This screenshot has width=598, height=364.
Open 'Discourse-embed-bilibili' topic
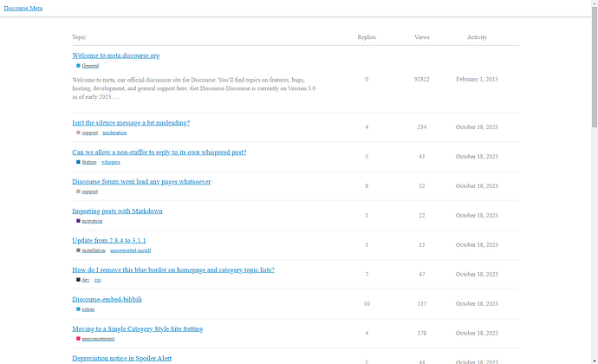click(107, 299)
